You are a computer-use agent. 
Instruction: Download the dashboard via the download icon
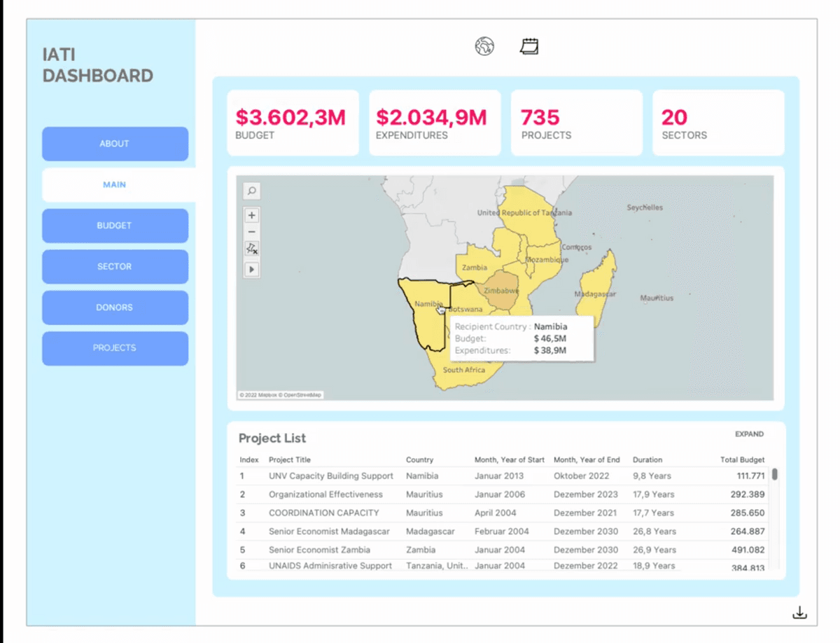point(799,614)
